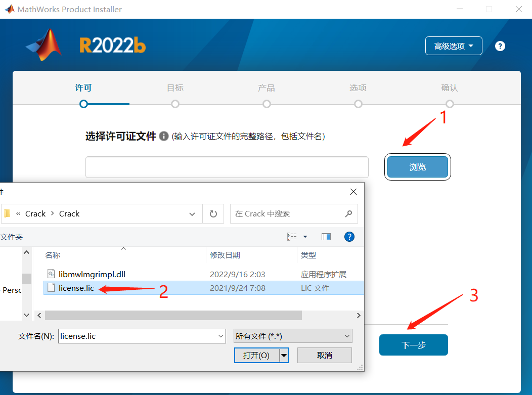The height and width of the screenshot is (395, 532).
Task: Click the 下一步 next button
Action: pos(414,345)
